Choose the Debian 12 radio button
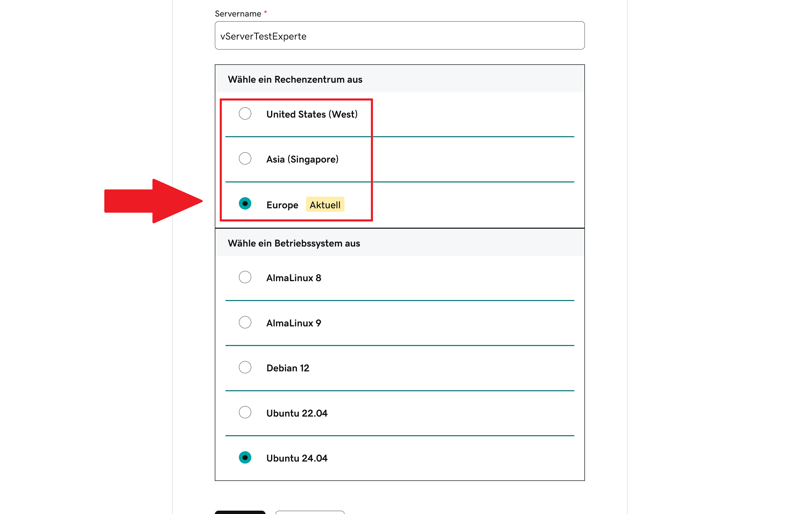The height and width of the screenshot is (514, 800). pyautogui.click(x=245, y=368)
